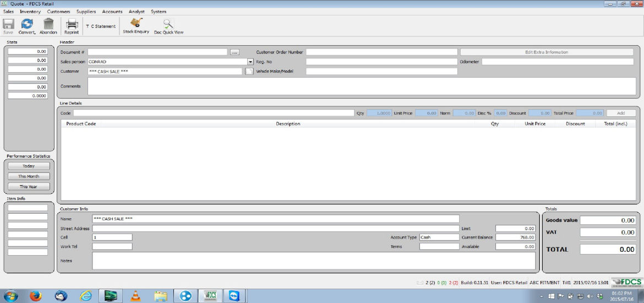Click the customer lookup page icon

249,72
